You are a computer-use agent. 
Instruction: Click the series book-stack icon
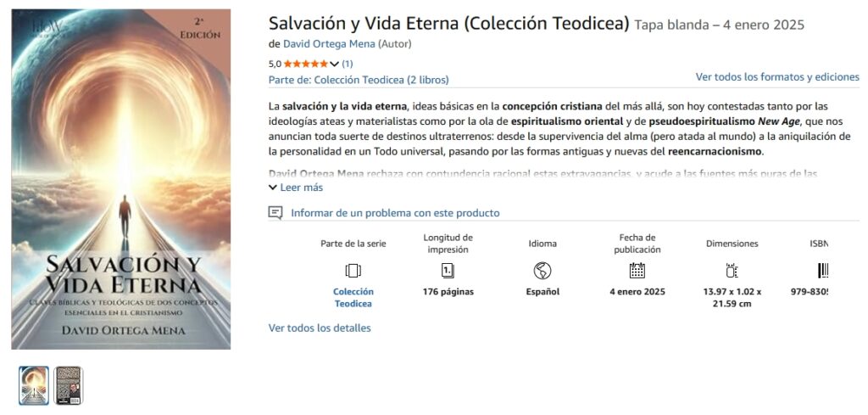[x=353, y=271]
